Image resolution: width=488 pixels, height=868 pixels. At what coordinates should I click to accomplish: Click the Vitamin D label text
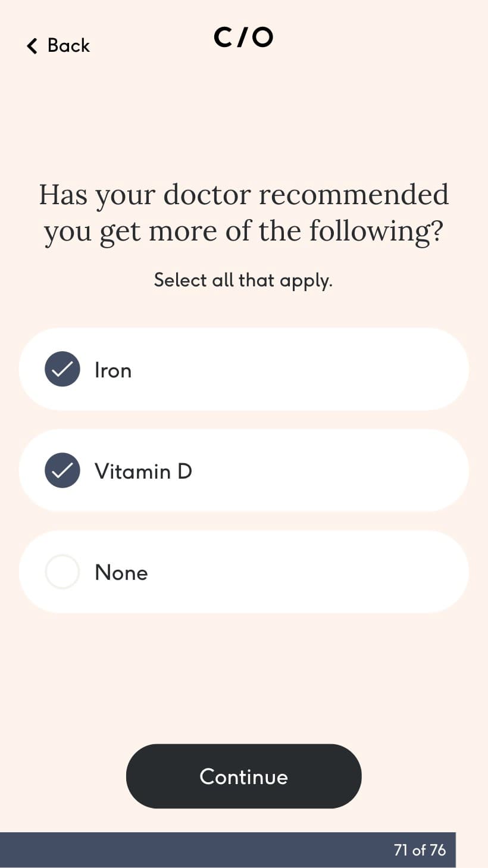[143, 472]
